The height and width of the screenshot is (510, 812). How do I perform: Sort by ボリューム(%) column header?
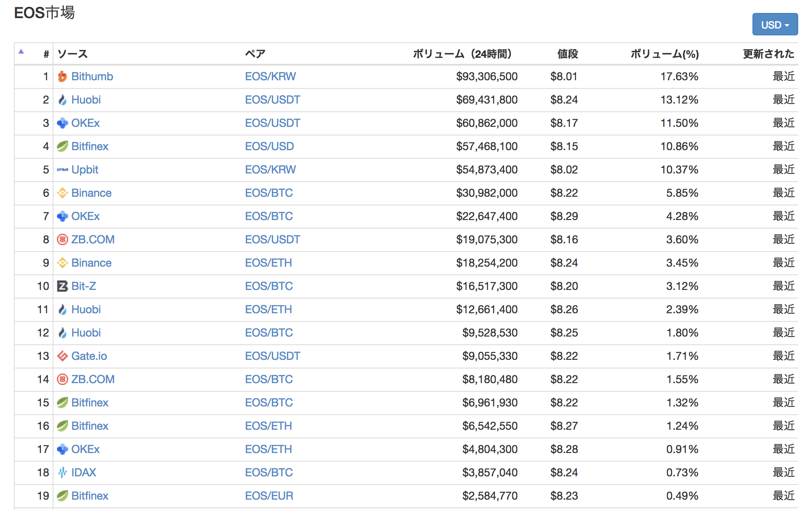click(664, 54)
